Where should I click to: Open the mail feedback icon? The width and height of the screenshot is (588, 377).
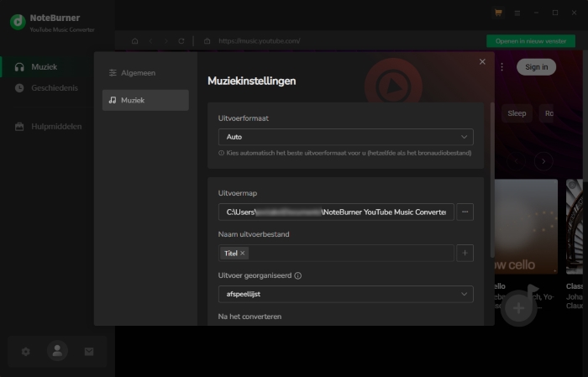tap(89, 352)
